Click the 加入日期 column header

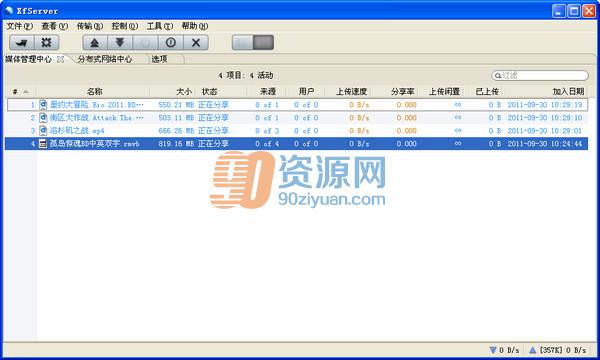[x=568, y=91]
